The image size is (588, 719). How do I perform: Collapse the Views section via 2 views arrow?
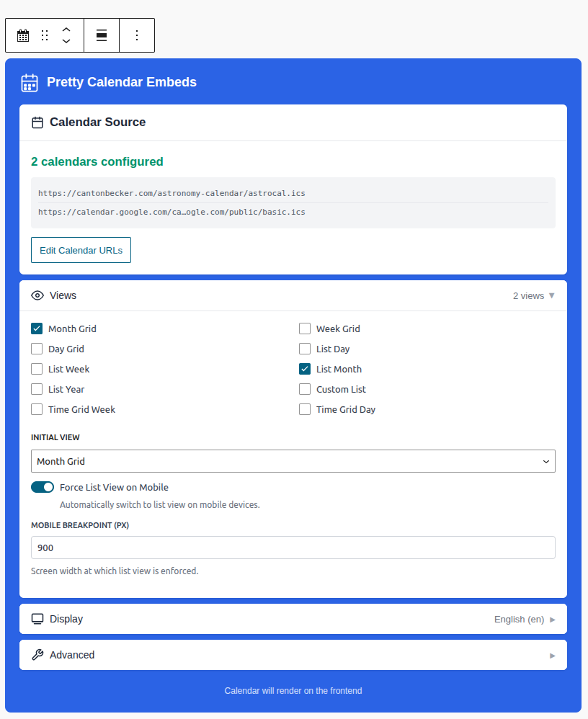[x=551, y=295]
